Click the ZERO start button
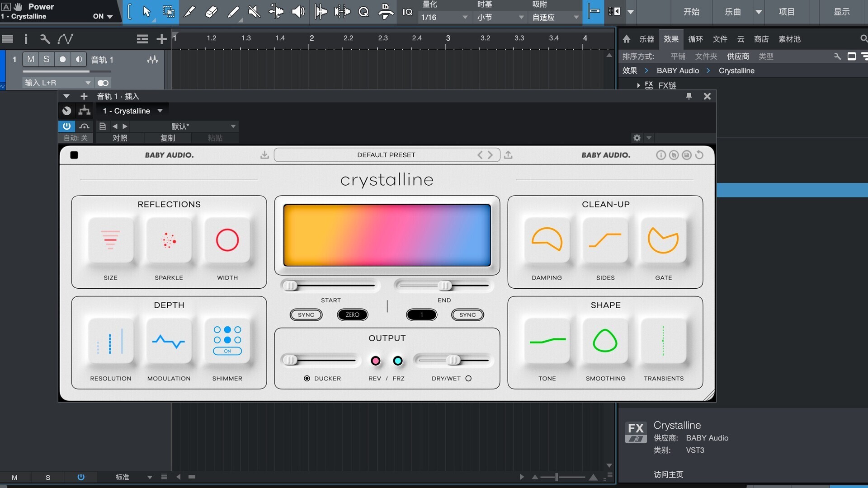This screenshot has width=868, height=488. 353,315
